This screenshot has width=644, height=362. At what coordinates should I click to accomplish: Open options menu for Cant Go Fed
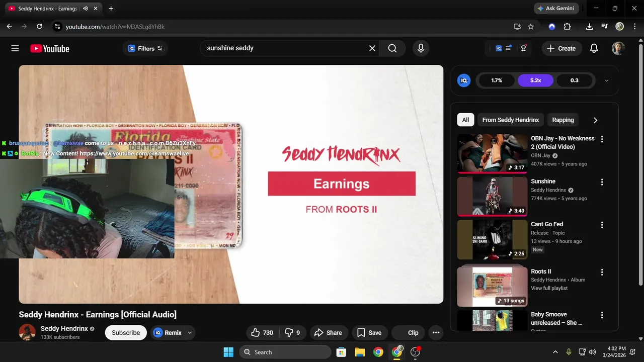pos(602,225)
